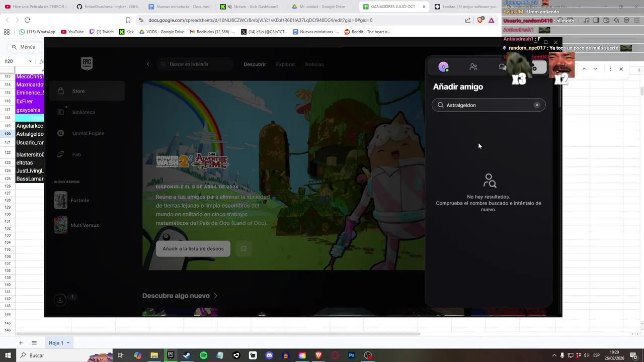Open the Hoja 1 sheet tab dropdown
The height and width of the screenshot is (362, 644).
pyautogui.click(x=68, y=343)
